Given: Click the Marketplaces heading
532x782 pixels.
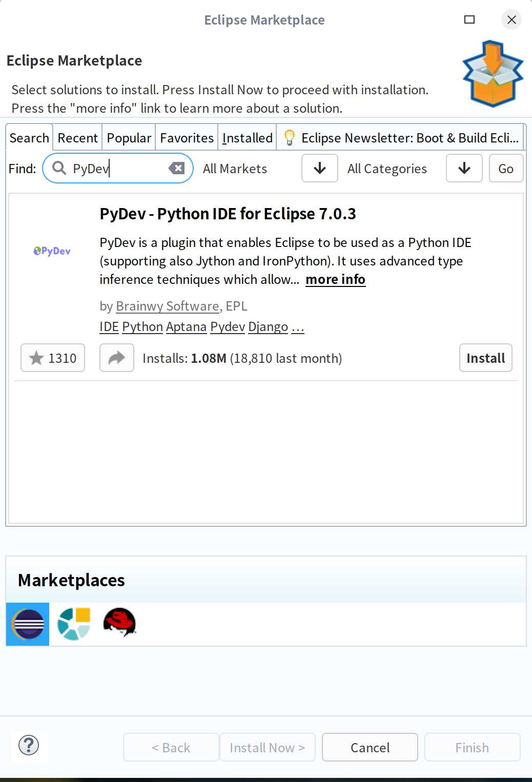Looking at the screenshot, I should tap(71, 580).
